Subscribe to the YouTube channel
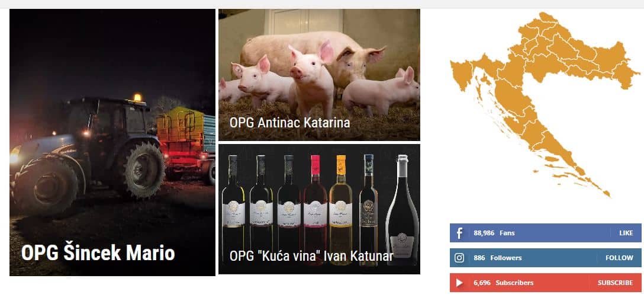This screenshot has width=644, height=304. tap(615, 283)
